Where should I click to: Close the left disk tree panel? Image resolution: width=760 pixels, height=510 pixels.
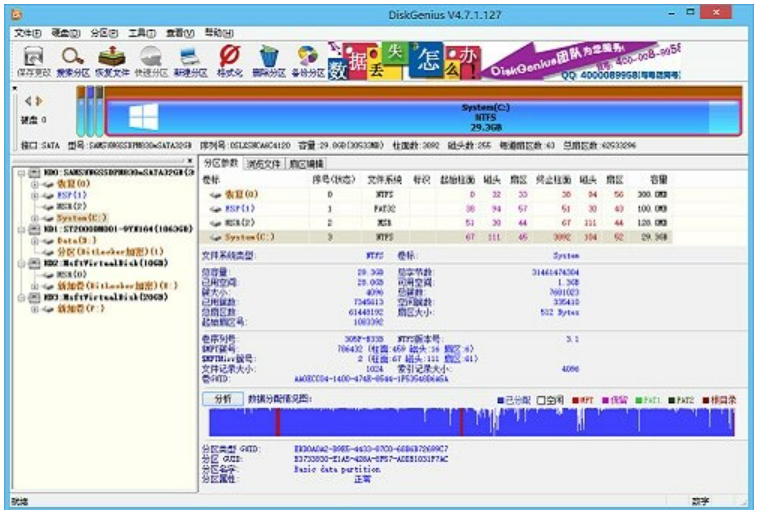coord(190,160)
